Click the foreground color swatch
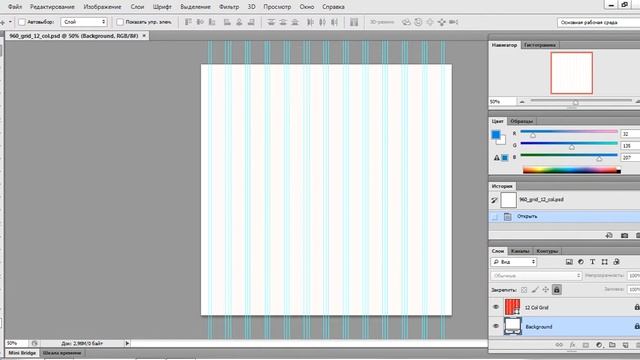 coord(496,135)
